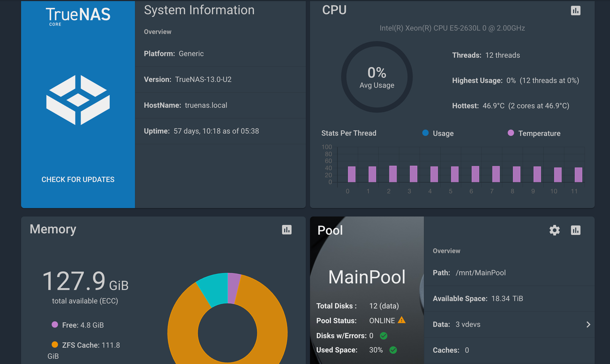This screenshot has width=610, height=364.
Task: Click the 0% Avg Usage gauge
Action: tap(377, 77)
